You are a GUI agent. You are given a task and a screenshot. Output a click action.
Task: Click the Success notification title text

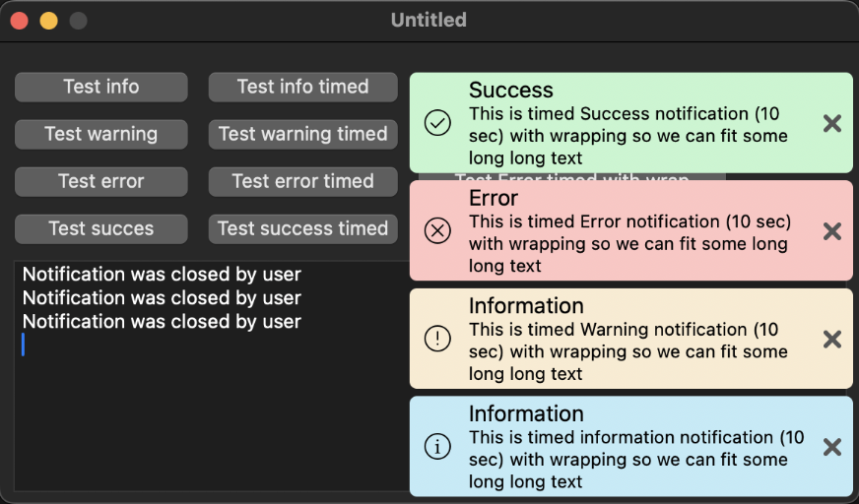[511, 91]
